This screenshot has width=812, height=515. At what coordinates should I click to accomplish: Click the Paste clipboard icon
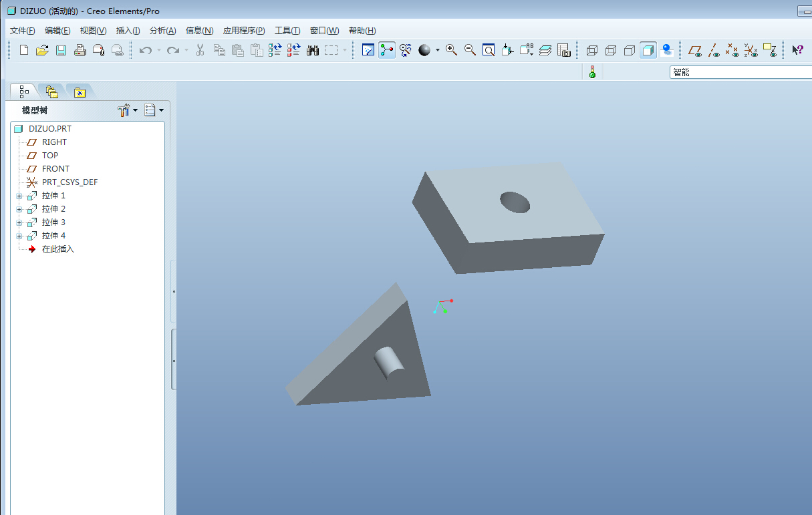pyautogui.click(x=237, y=50)
